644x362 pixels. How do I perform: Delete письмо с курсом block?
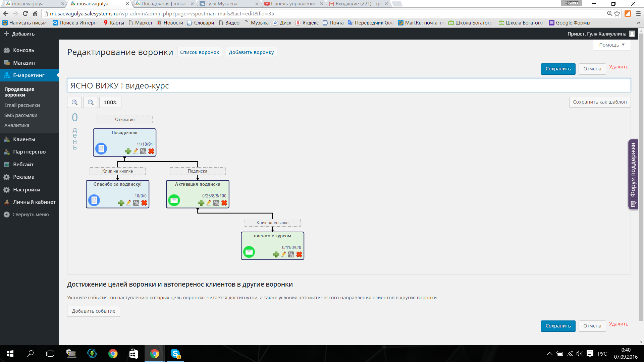299,255
